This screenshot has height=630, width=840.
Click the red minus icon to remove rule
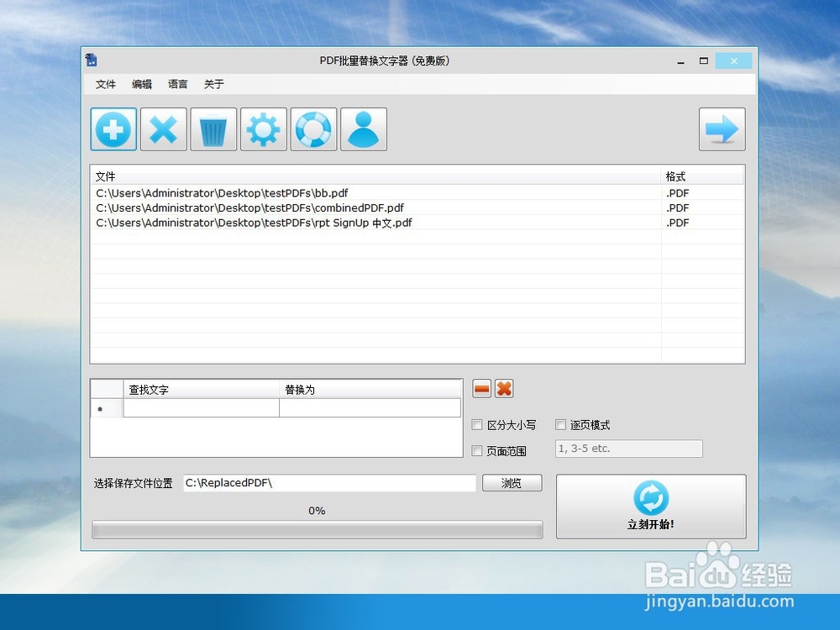click(480, 388)
